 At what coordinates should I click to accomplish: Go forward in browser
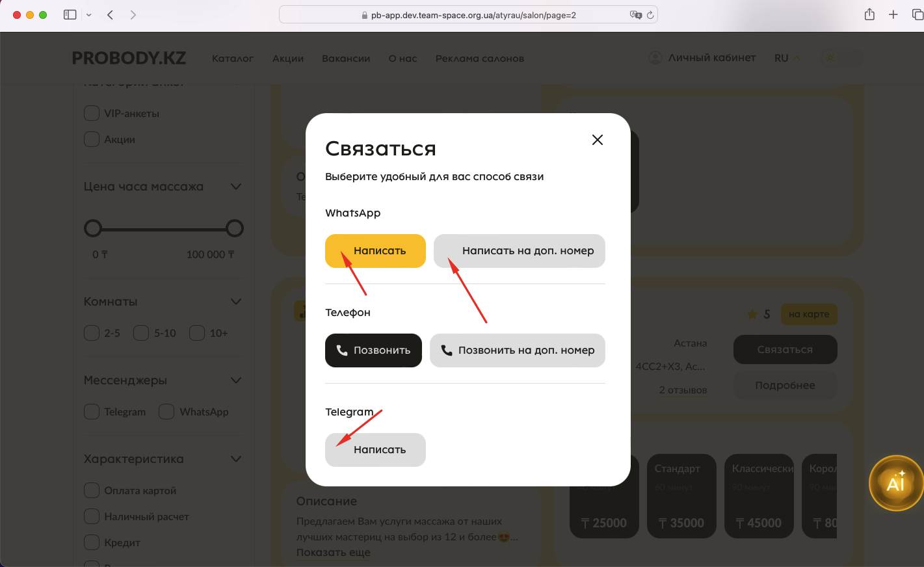pos(133,14)
